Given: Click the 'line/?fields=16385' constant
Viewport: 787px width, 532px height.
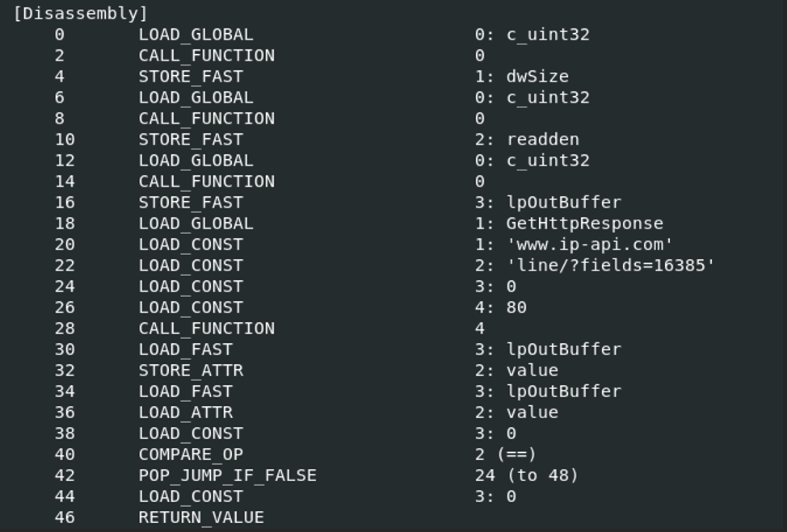Looking at the screenshot, I should point(611,266).
